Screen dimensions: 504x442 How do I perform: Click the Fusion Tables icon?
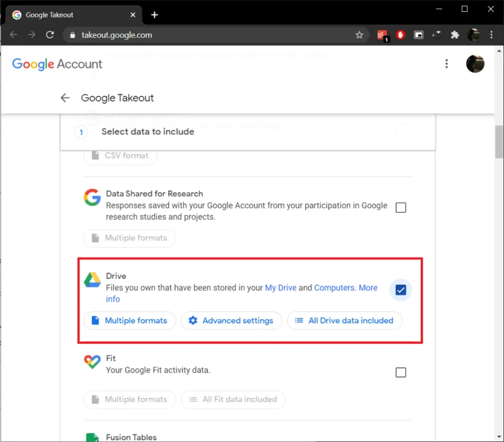point(92,438)
